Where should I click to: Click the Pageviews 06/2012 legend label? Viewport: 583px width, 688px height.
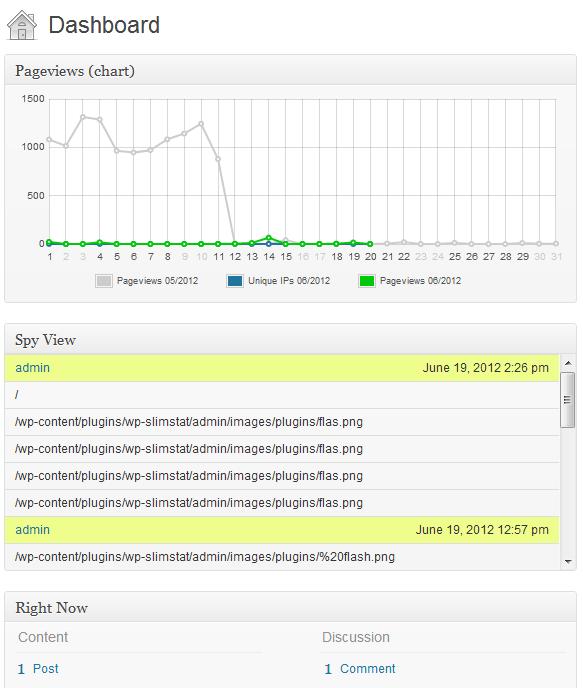coord(420,281)
